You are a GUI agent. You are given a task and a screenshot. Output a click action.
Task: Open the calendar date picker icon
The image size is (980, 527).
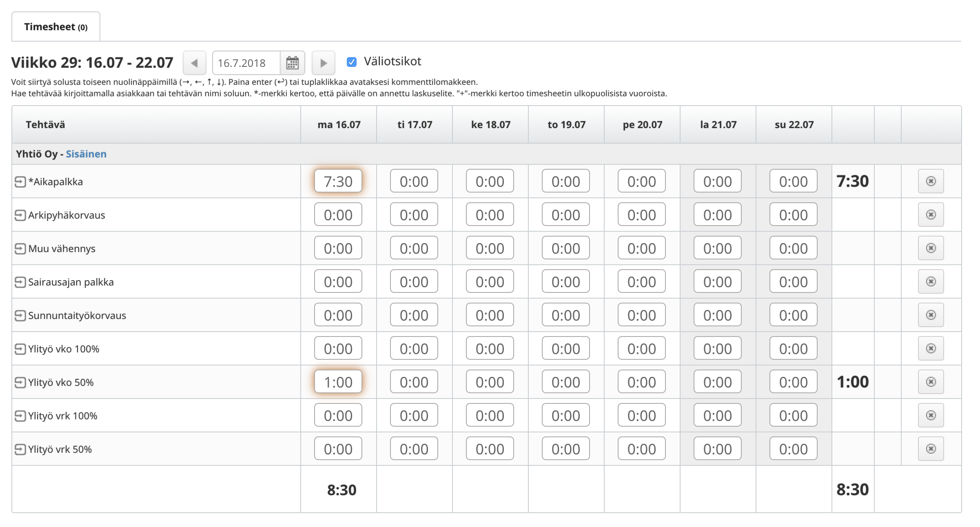[292, 63]
